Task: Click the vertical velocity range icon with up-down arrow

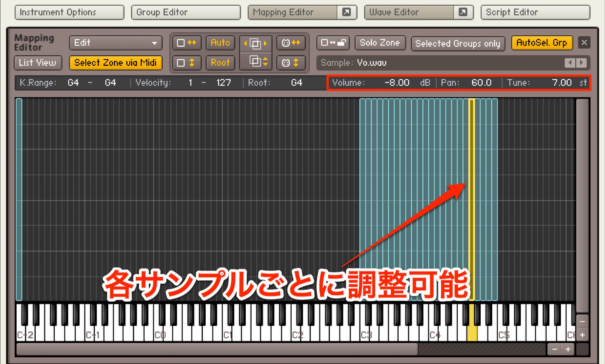Action: 187,63
